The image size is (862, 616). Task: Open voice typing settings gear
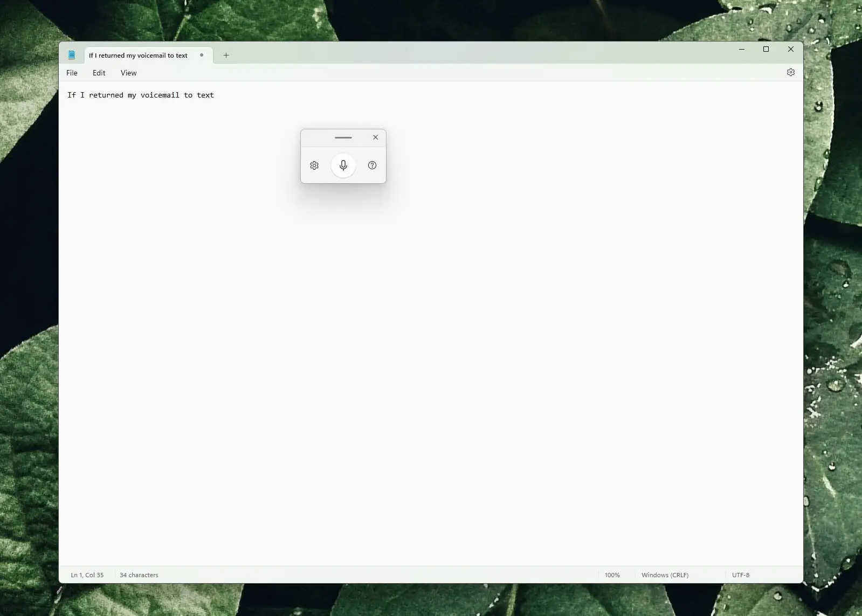(x=314, y=165)
